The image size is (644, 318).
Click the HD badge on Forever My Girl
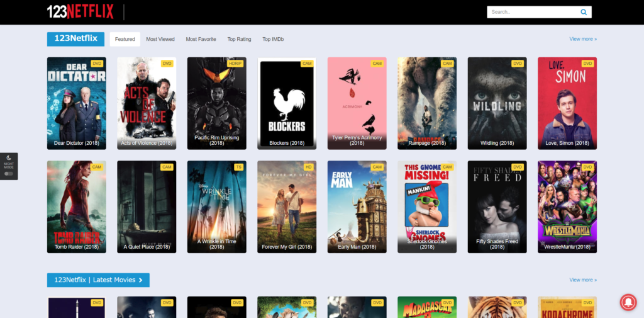308,167
